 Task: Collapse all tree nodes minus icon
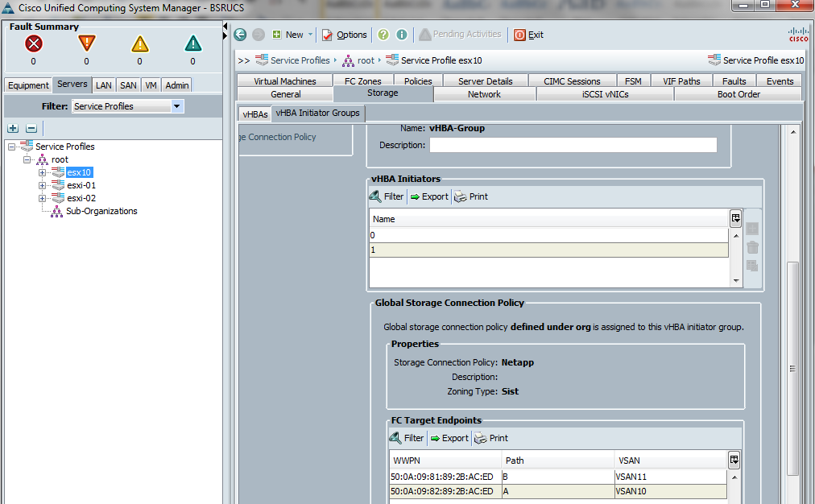(31, 128)
